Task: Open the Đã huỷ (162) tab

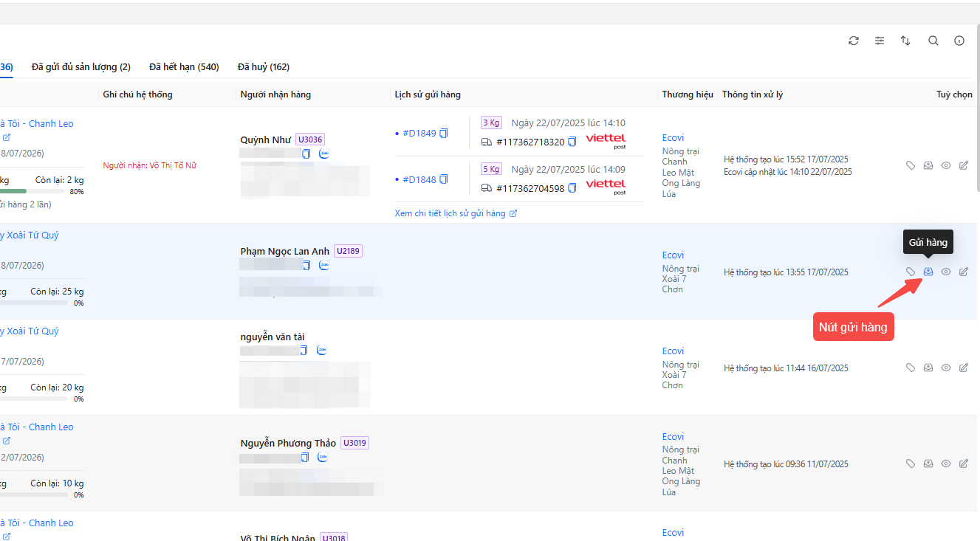Action: pos(264,67)
